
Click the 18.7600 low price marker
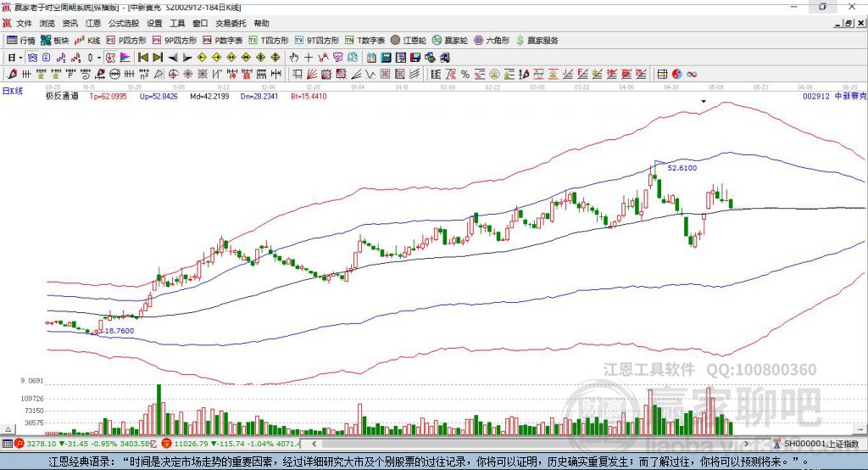tap(119, 330)
